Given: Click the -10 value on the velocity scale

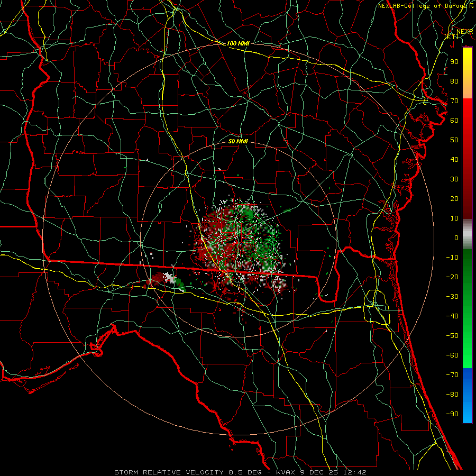Looking at the screenshot, I should (452, 258).
